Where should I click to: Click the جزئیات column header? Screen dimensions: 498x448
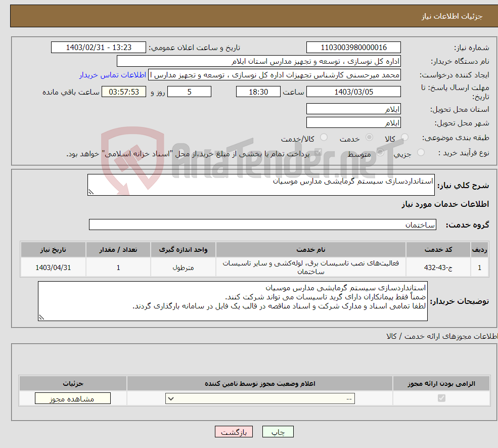[73, 383]
